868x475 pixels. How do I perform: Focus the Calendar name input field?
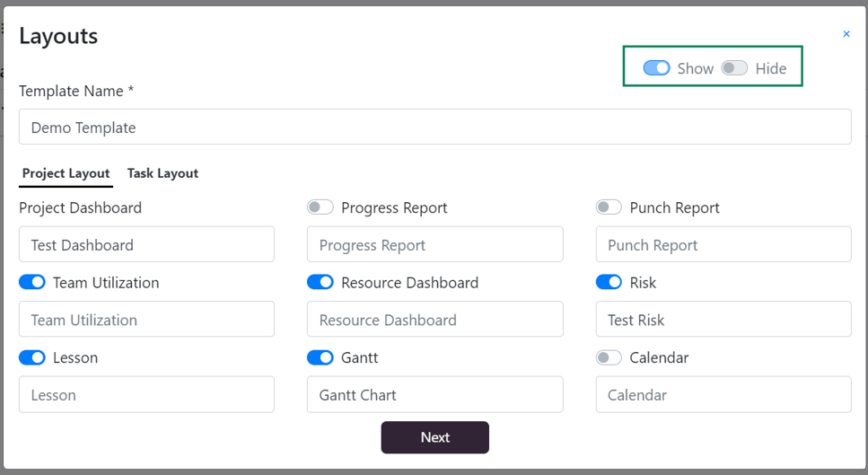click(723, 394)
